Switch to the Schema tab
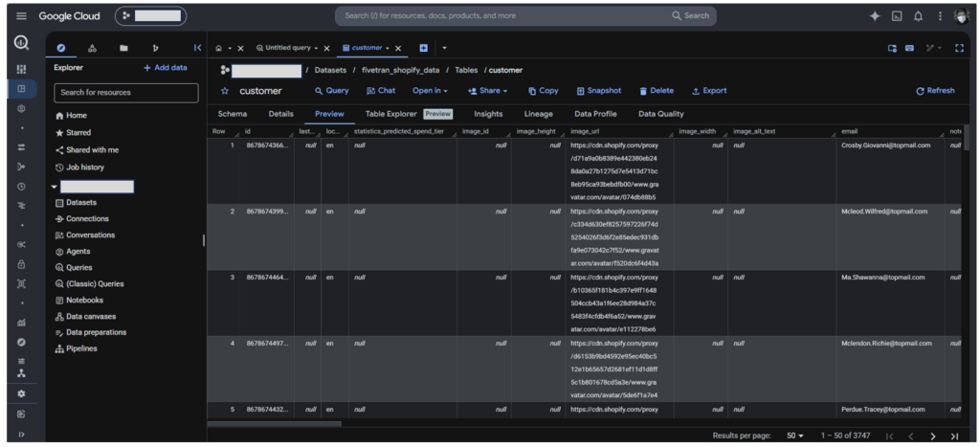The height and width of the screenshot is (447, 980). coord(232,114)
